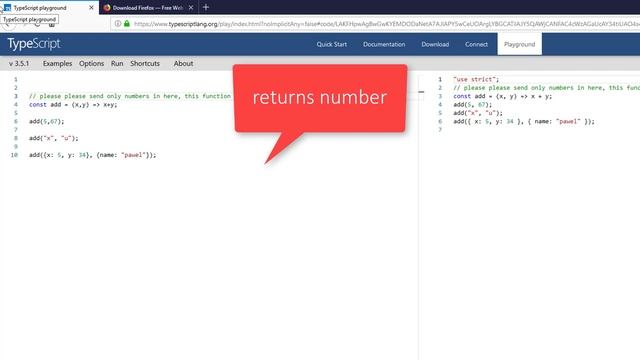Click the comment line in left editor
Screen dimensions: 640x360
point(130,96)
